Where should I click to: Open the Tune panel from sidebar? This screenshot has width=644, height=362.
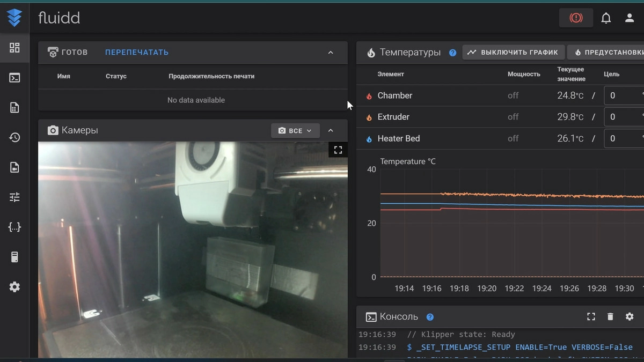tap(14, 197)
